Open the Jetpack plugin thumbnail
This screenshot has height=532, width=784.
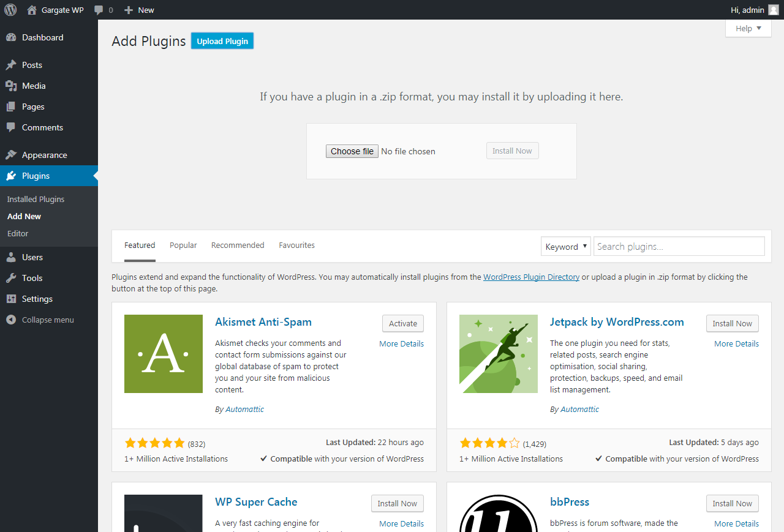(499, 354)
